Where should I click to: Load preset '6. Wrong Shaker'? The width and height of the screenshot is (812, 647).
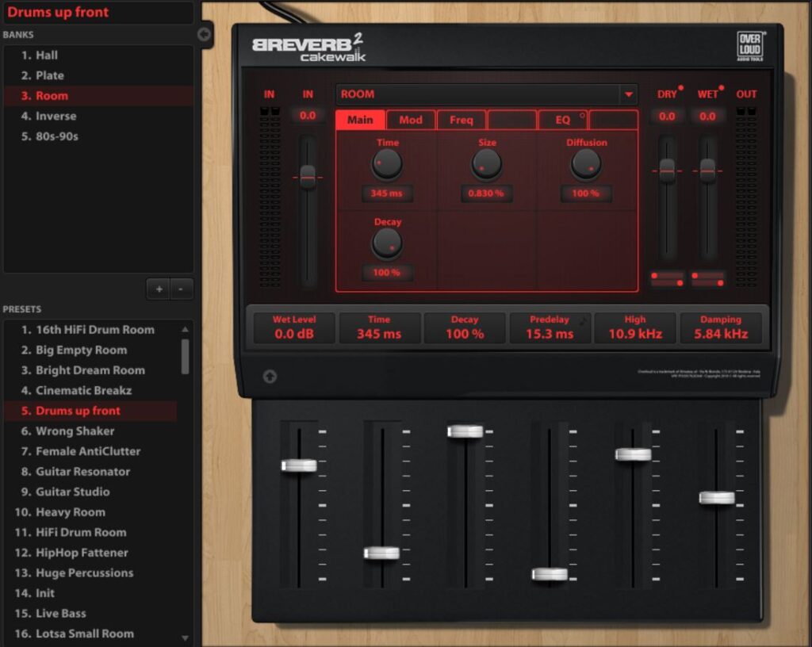coord(90,431)
